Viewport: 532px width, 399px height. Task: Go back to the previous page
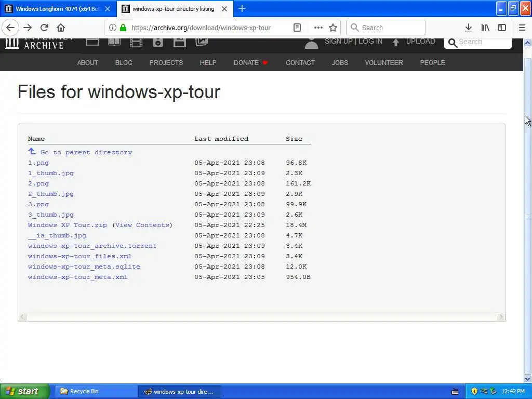pos(10,28)
